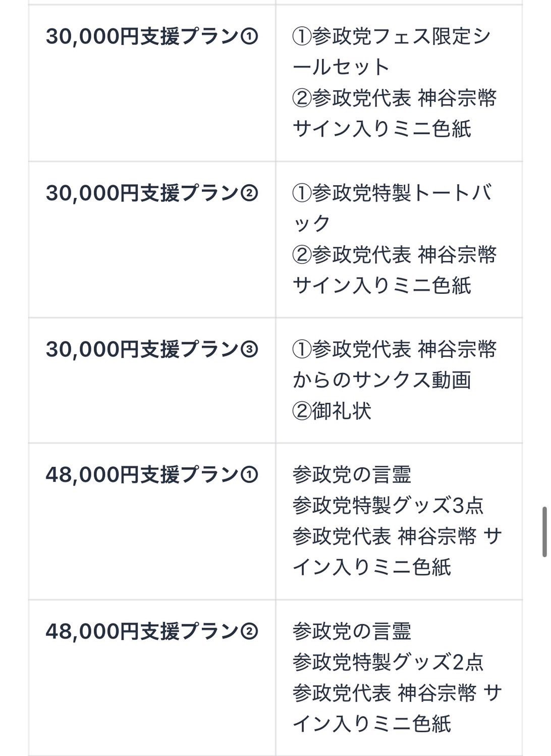Click 参政党特製グッズ2点 reward text
551x756 pixels.
pos(388,662)
